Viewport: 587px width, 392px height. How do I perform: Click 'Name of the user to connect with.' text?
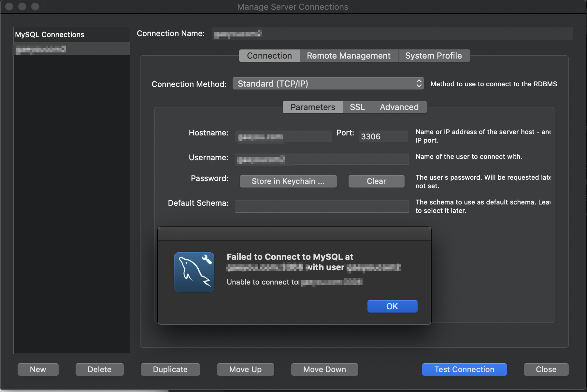coord(469,157)
